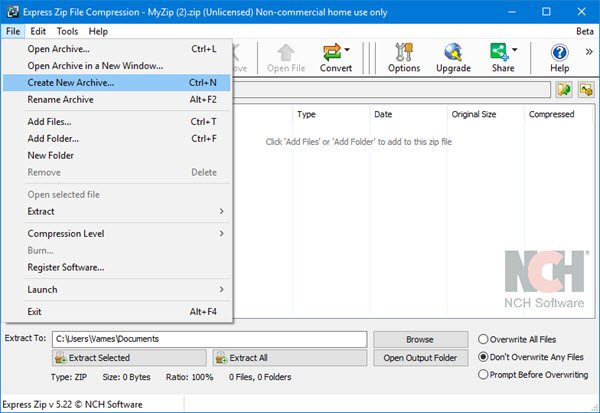The image size is (600, 413).
Task: Select Create New Archive... menu entry
Action: click(117, 83)
